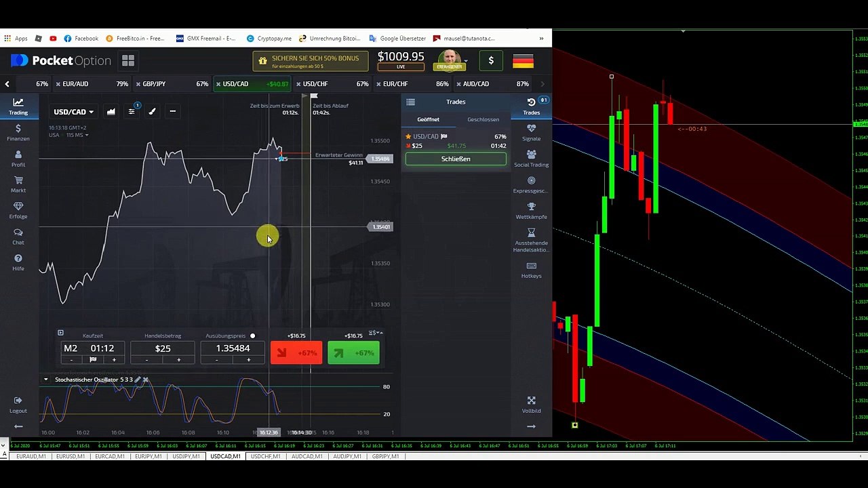Image resolution: width=868 pixels, height=488 pixels.
Task: Click the $25 trade amount field
Action: [163, 348]
